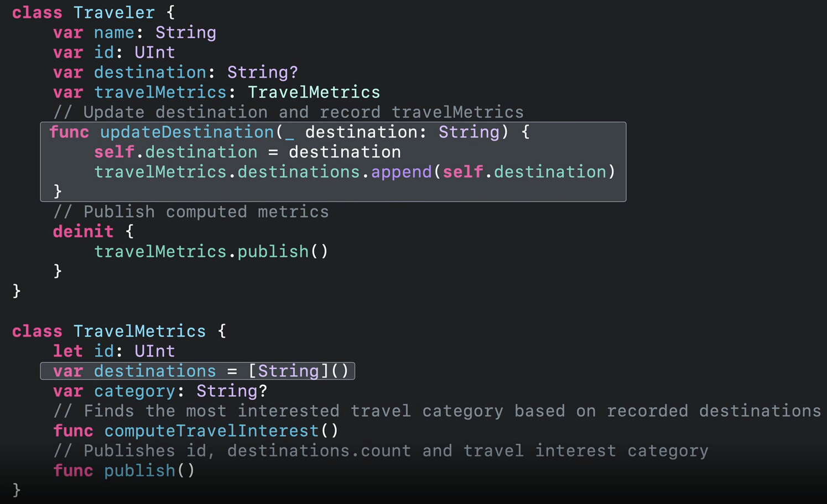The image size is (827, 504).
Task: Select the deinit keyword
Action: click(x=83, y=231)
